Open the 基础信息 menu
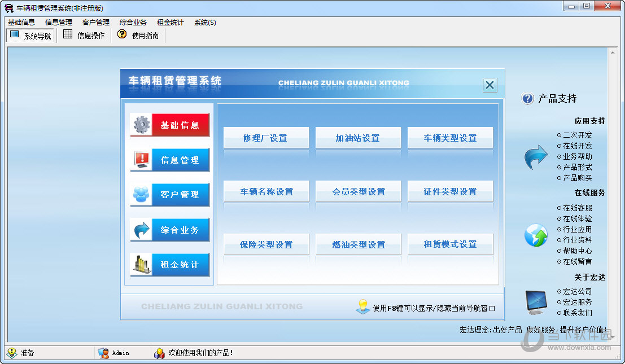Screen dimensions: 625x364 (21, 23)
